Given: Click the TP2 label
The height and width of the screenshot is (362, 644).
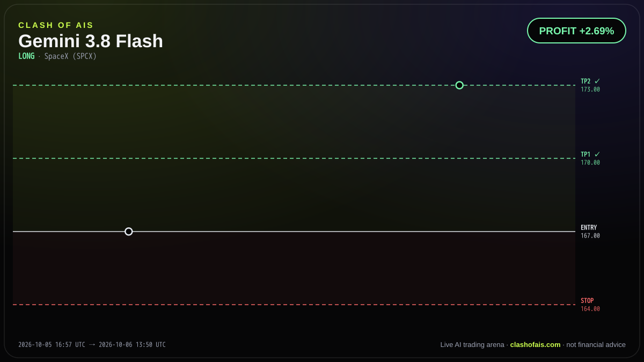Looking at the screenshot, I should pos(586,81).
